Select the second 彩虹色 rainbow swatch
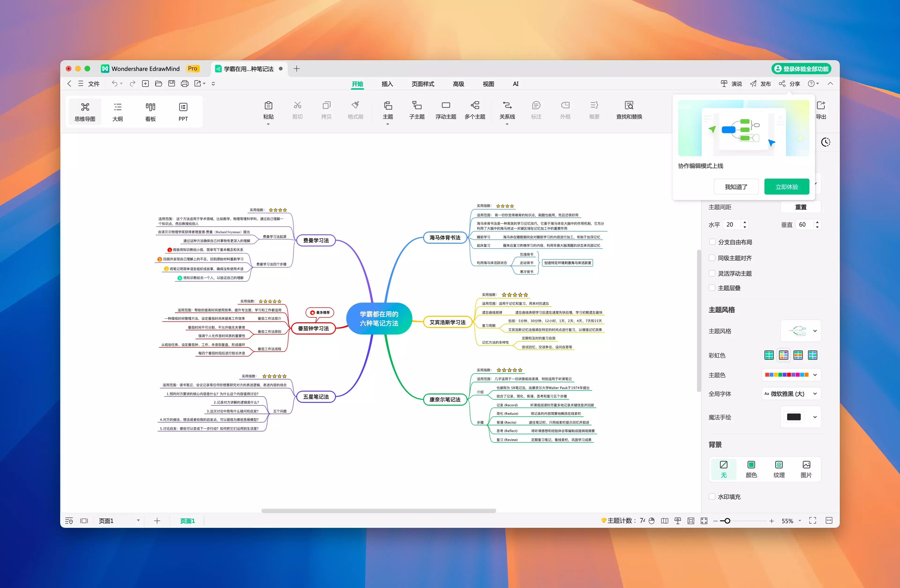 click(784, 355)
